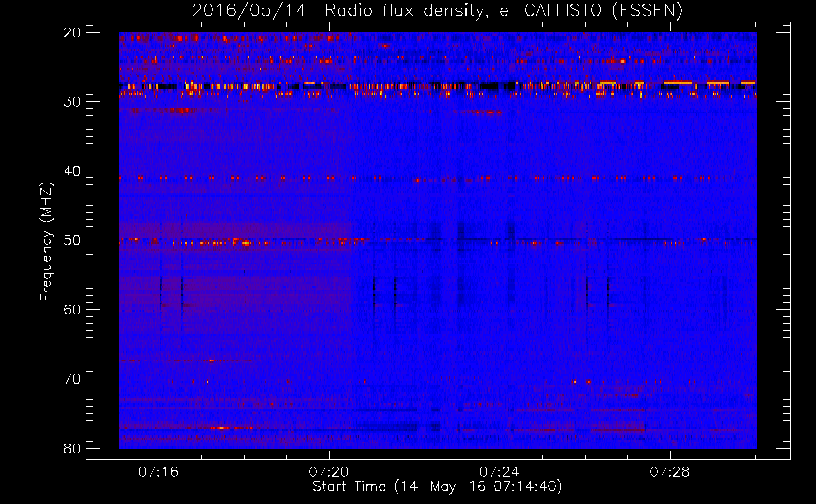Click the 40 MHz frequency tick label
The height and width of the screenshot is (504, 816).
pos(72,171)
